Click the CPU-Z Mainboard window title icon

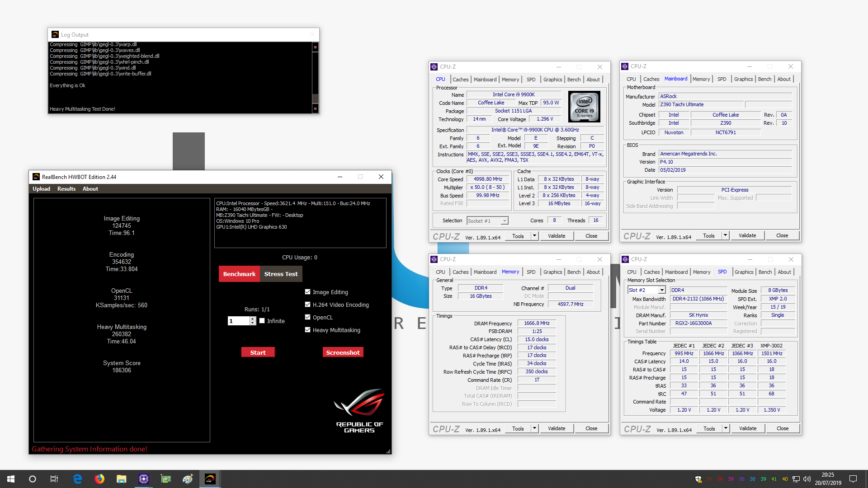pyautogui.click(x=625, y=66)
